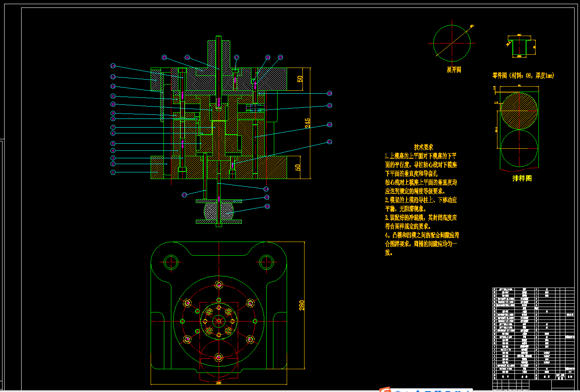Pick the flanged cup part sketch
This screenshot has width=580, height=392.
[x=519, y=47]
